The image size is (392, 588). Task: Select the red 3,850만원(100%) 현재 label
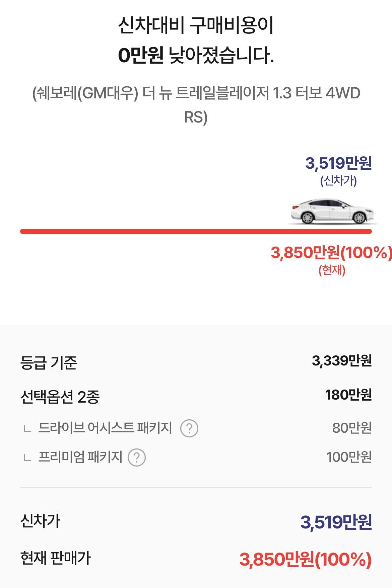(x=331, y=259)
